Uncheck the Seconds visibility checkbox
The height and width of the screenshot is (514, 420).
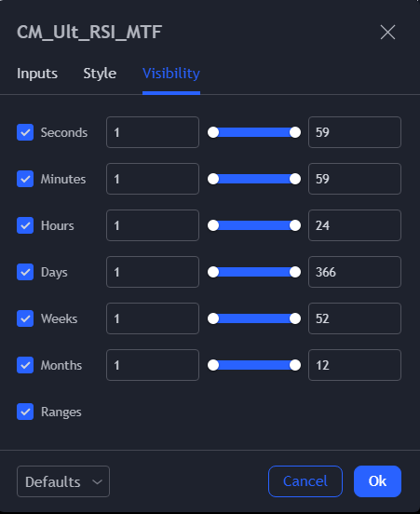click(25, 132)
